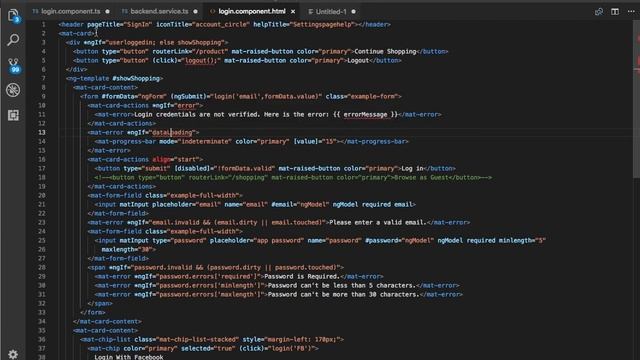Click '#formData' on line 9
Viewport: 640px width, 360px height.
point(118,96)
